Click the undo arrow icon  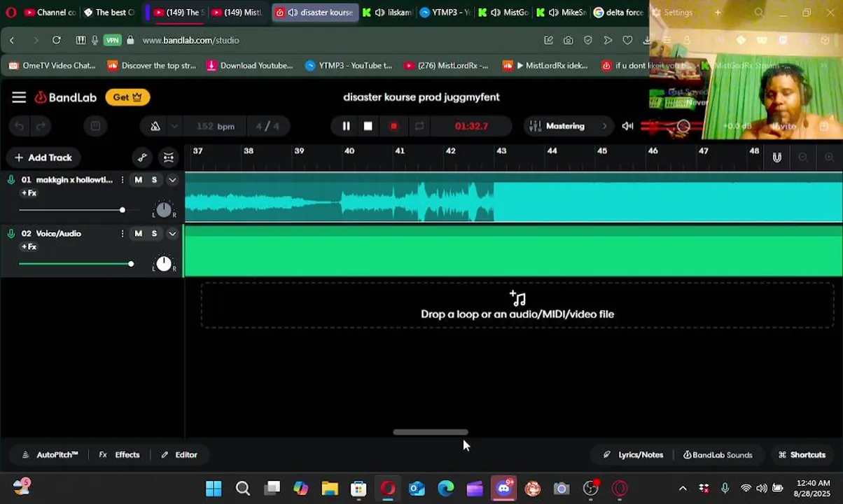click(x=20, y=126)
